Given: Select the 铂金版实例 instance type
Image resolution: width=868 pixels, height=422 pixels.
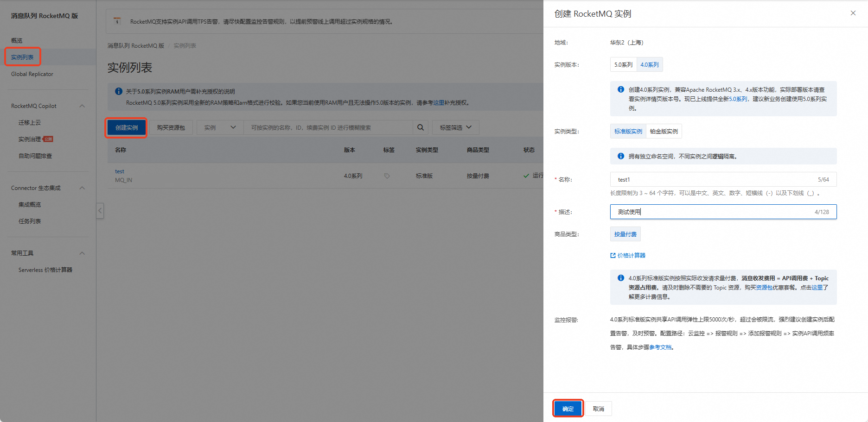Looking at the screenshot, I should (664, 131).
